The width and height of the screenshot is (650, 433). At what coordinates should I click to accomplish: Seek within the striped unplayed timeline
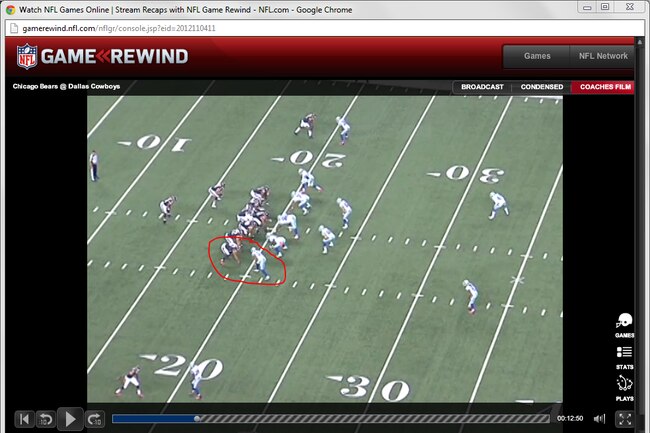click(x=375, y=419)
